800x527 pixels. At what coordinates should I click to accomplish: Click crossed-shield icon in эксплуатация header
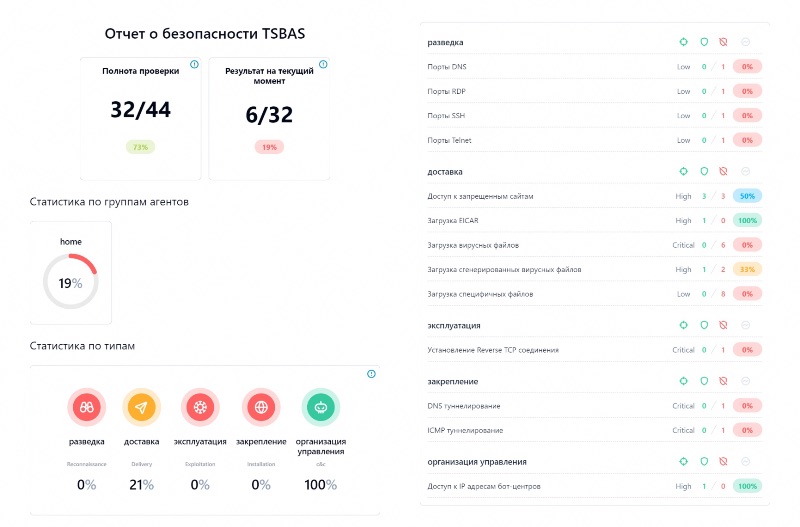pyautogui.click(x=723, y=325)
